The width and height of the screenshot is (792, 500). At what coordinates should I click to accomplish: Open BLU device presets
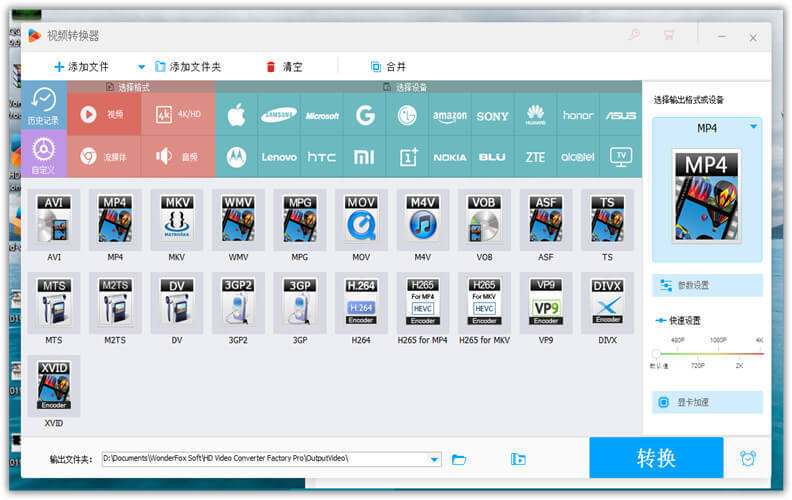click(492, 157)
